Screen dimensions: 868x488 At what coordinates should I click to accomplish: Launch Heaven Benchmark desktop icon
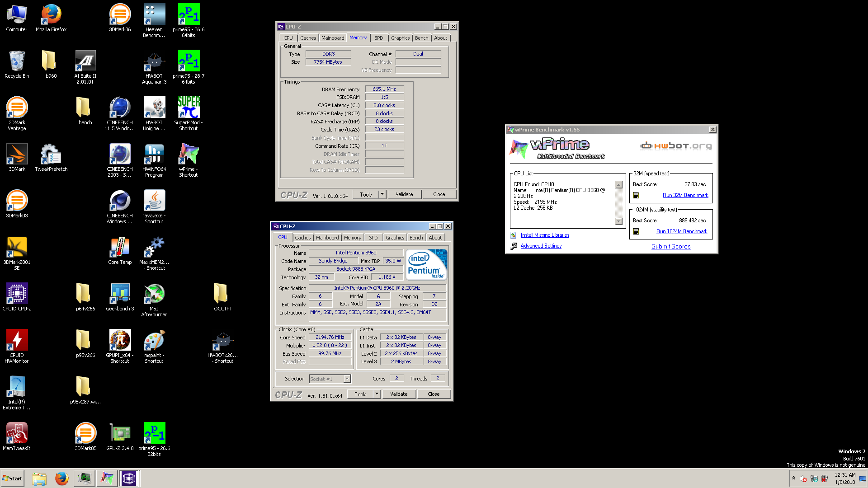click(x=154, y=20)
